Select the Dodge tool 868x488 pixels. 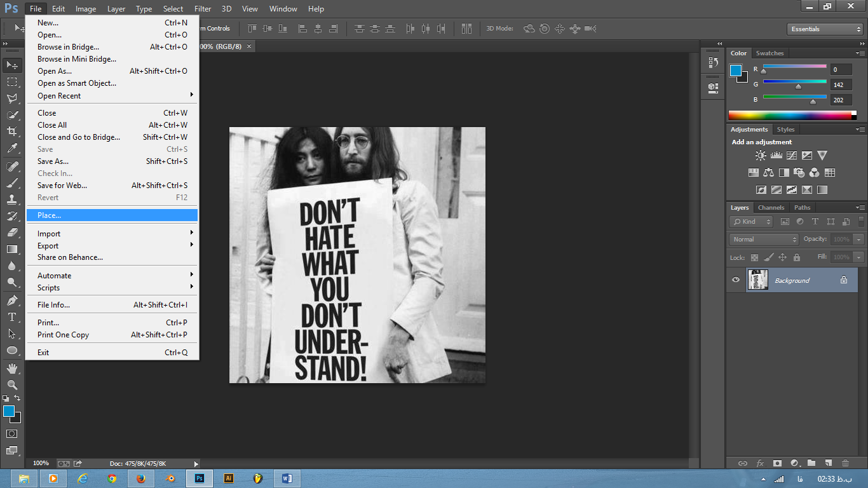pyautogui.click(x=12, y=282)
